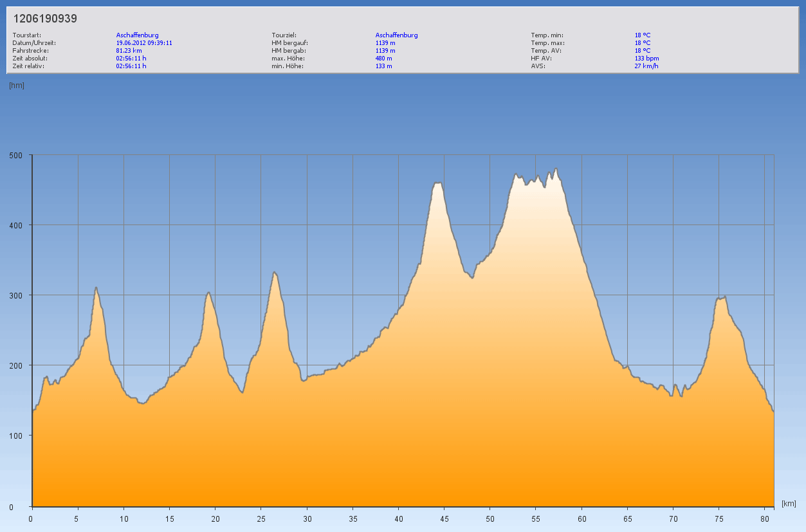Select the Tourstart label in the header
This screenshot has height=532, width=806.
[x=27, y=35]
